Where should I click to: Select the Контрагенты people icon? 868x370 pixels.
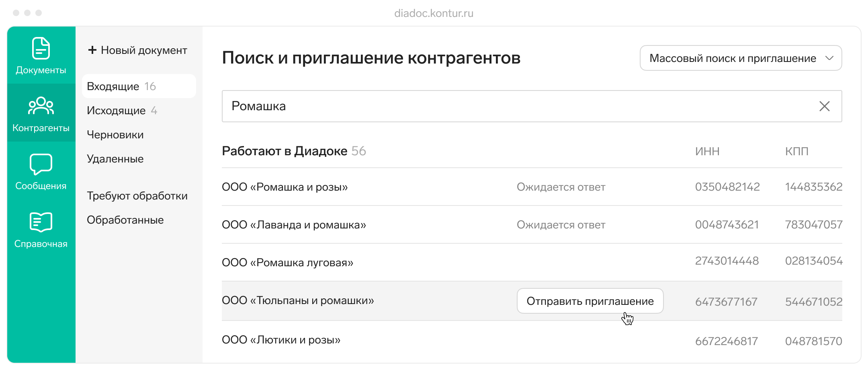41,105
